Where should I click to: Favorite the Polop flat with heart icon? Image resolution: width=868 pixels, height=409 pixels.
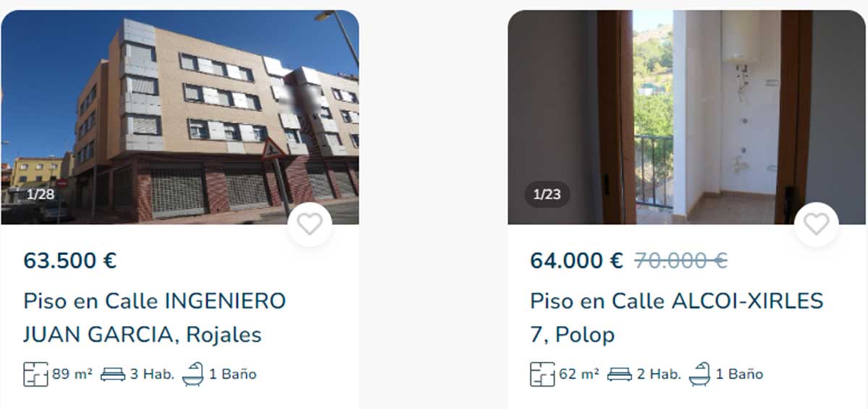point(816,224)
